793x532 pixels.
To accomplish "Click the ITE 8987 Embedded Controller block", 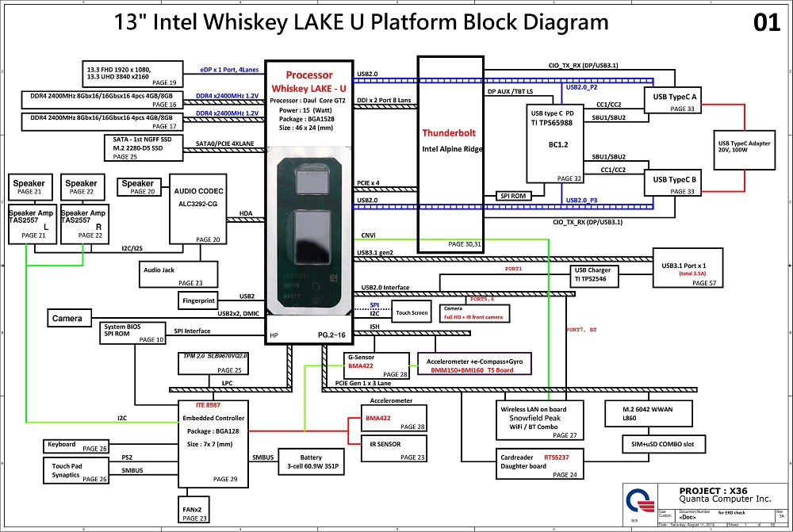I will (210, 442).
